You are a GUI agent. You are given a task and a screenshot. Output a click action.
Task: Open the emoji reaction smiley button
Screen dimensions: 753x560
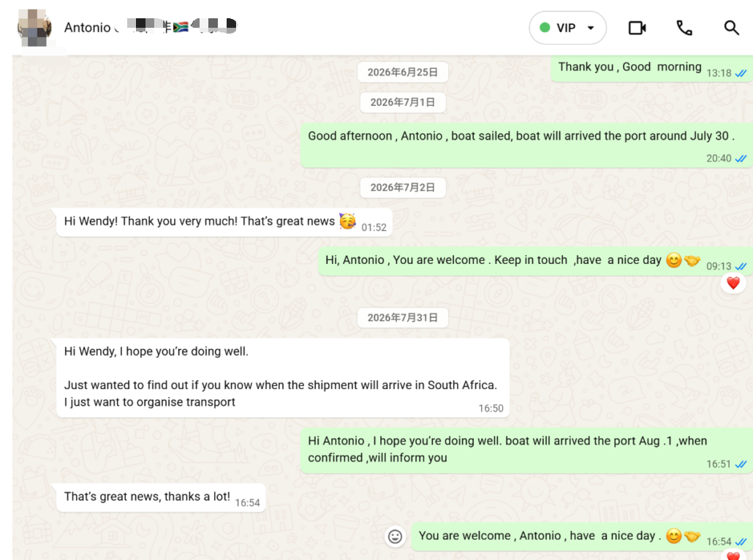[395, 537]
